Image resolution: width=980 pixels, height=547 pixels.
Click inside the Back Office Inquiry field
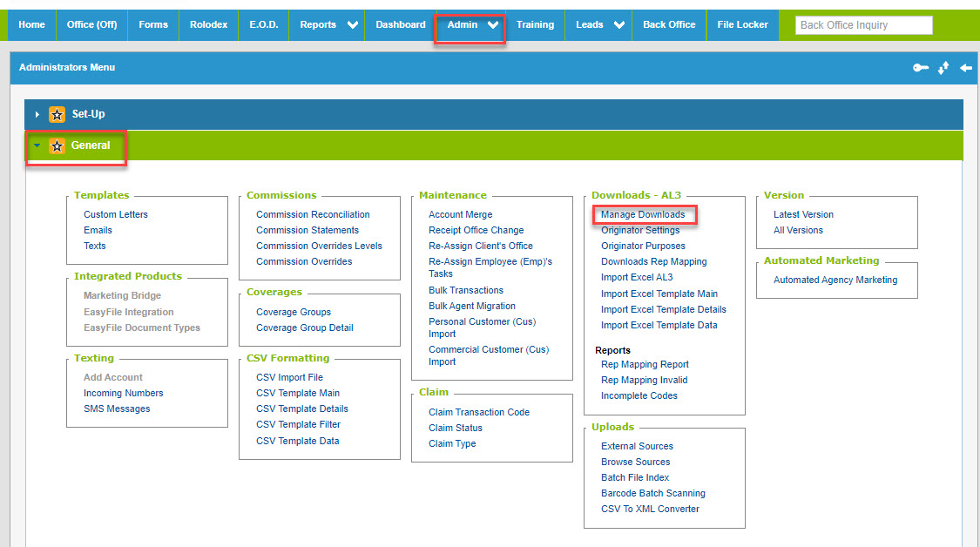863,25
